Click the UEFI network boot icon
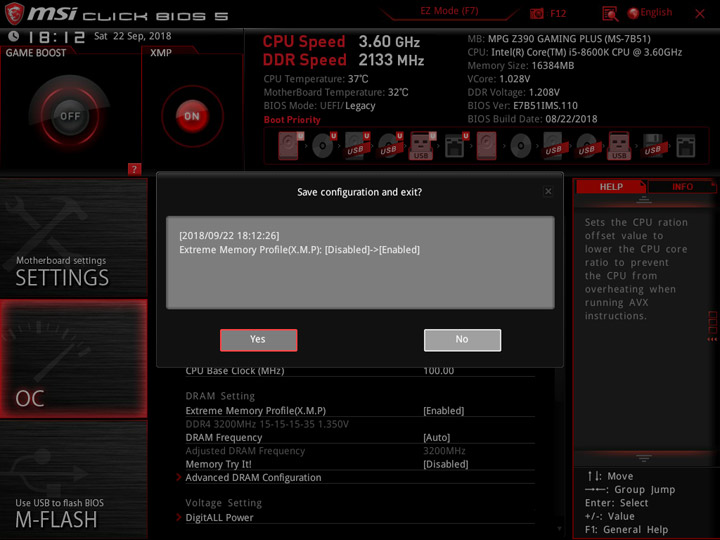This screenshot has width=720, height=540. click(x=456, y=146)
